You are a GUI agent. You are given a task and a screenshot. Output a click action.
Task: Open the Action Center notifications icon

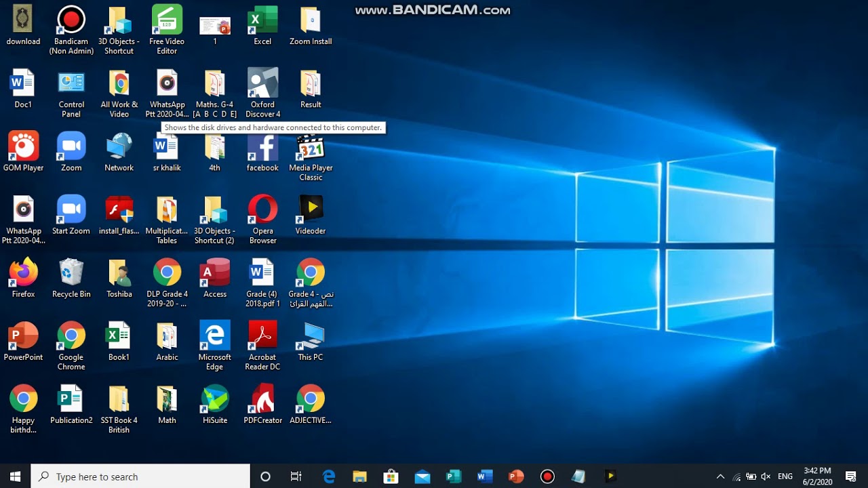pyautogui.click(x=851, y=476)
